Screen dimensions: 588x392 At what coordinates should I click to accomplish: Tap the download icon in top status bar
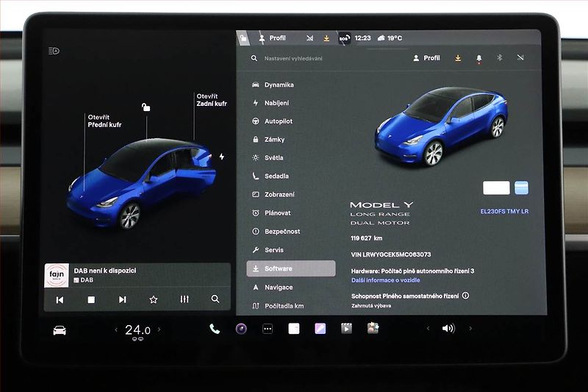tap(326, 38)
